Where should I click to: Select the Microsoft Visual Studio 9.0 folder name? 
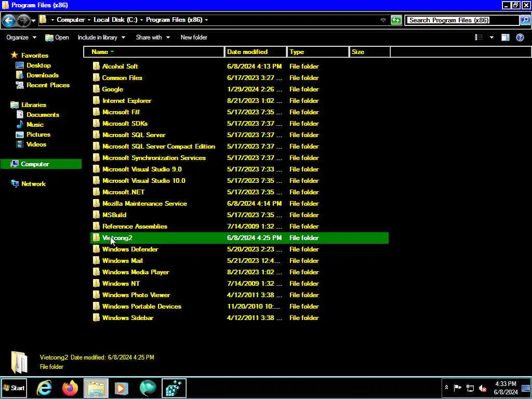pyautogui.click(x=142, y=169)
